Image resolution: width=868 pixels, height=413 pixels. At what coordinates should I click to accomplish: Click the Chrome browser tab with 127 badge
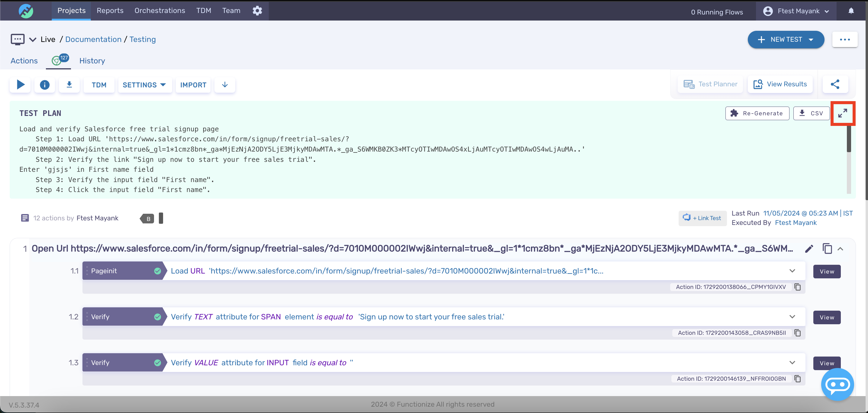[x=59, y=60]
